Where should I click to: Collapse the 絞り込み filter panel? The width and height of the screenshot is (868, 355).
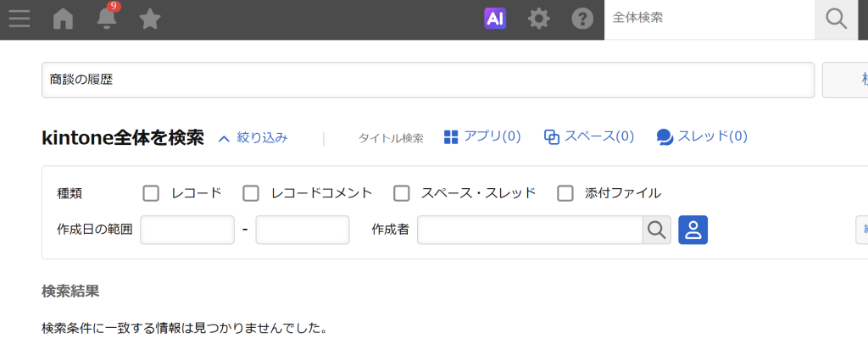(253, 138)
